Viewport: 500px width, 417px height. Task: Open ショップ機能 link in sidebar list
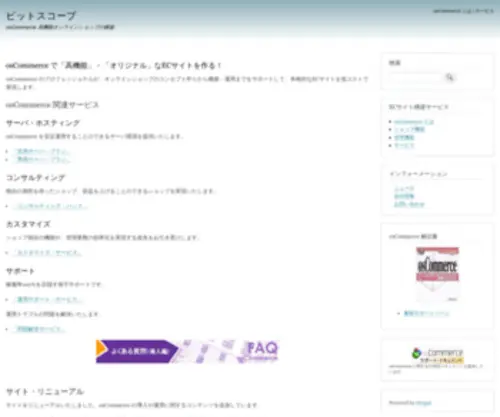tap(409, 129)
